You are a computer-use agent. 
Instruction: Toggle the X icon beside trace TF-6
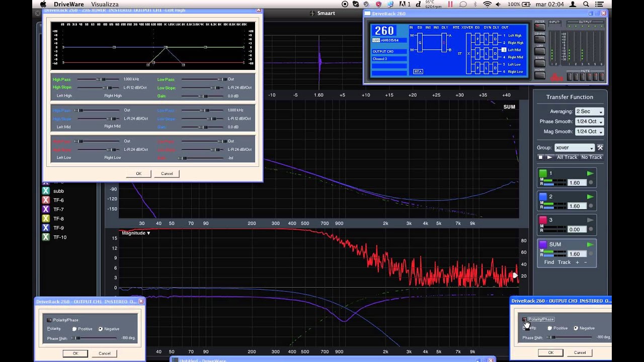(x=46, y=200)
